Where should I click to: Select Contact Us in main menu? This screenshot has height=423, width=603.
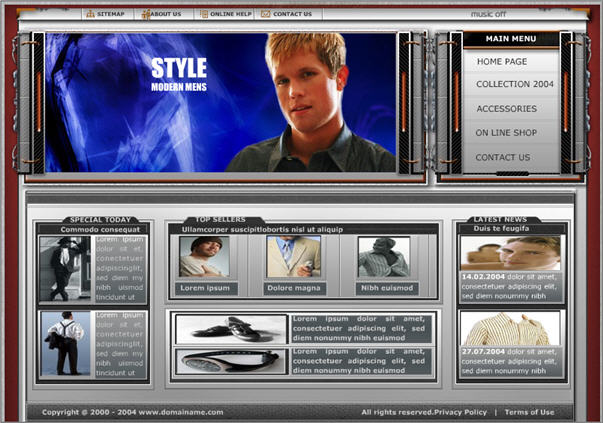pyautogui.click(x=503, y=157)
